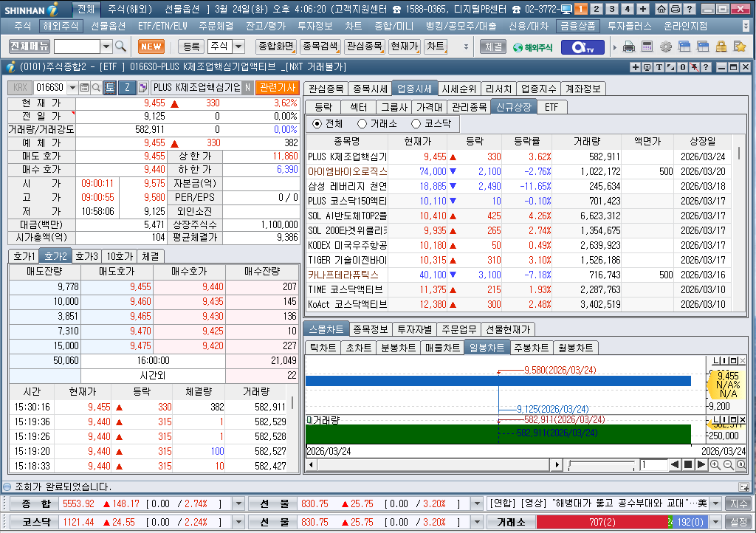Switch to virtual screen 3
The width and height of the screenshot is (756, 533).
click(612, 9)
